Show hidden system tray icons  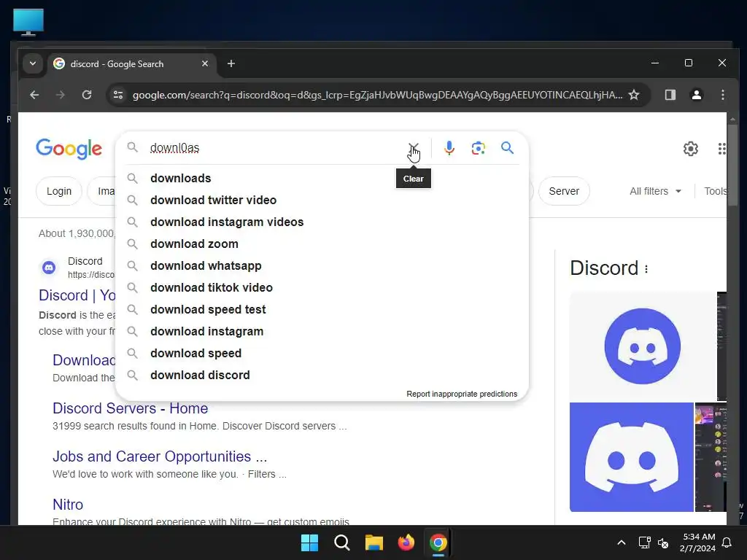click(622, 542)
